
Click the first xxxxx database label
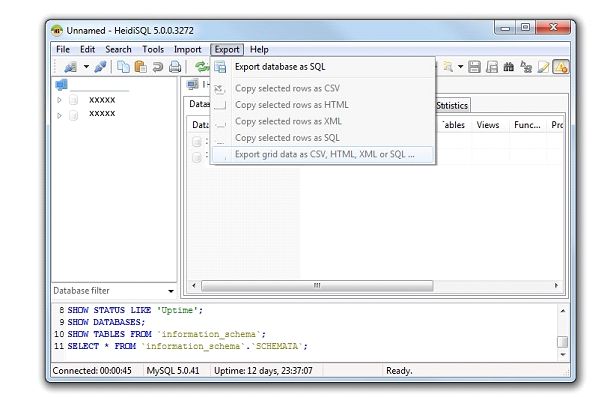pyautogui.click(x=102, y=100)
